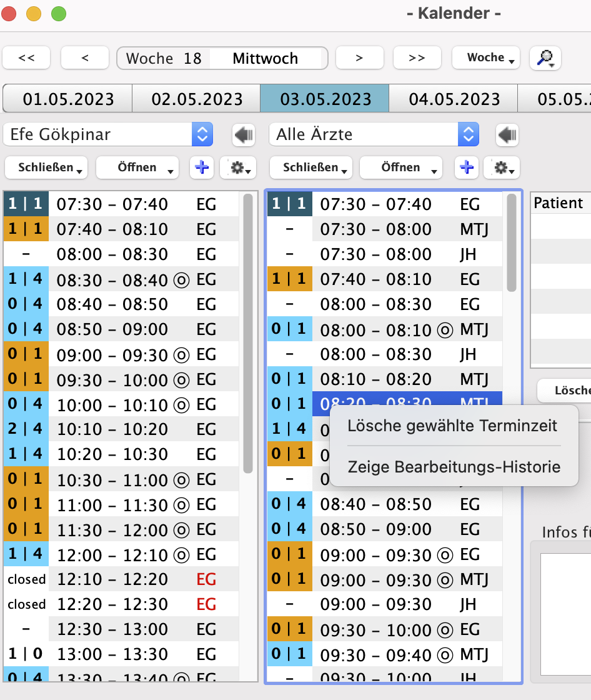The width and height of the screenshot is (591, 700).
Task: Click the blue plus icon under Alle Ärzte
Action: click(467, 167)
